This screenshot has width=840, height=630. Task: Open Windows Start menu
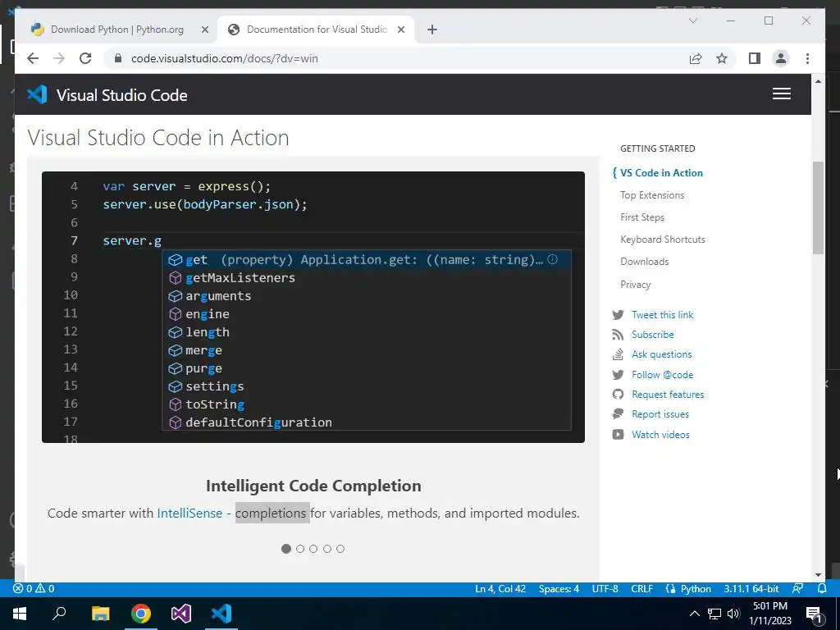(20, 614)
